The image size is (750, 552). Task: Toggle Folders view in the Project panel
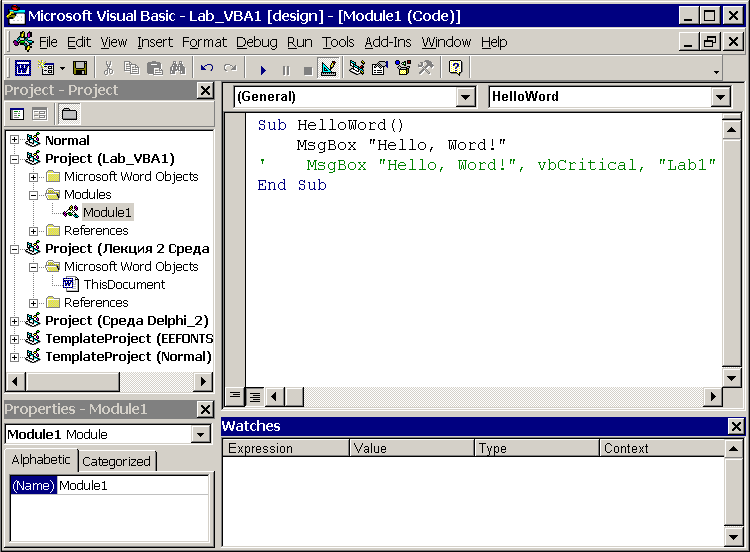pyautogui.click(x=69, y=114)
